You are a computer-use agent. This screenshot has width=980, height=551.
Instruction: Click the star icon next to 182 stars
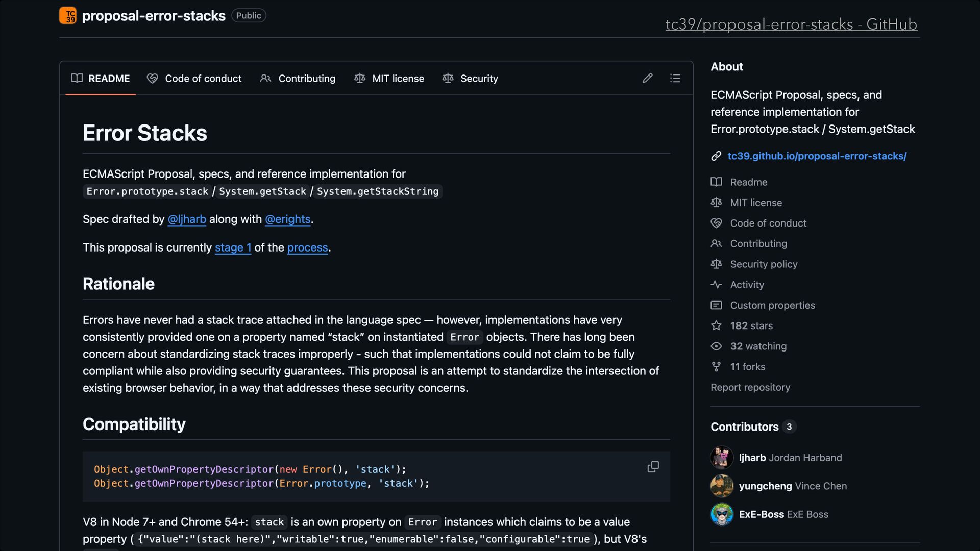(716, 325)
